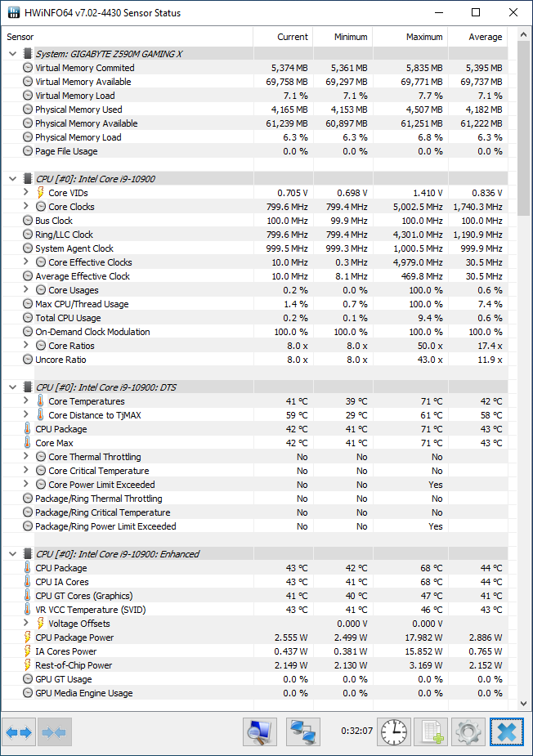Start logging with the add-sheet icon

432,732
